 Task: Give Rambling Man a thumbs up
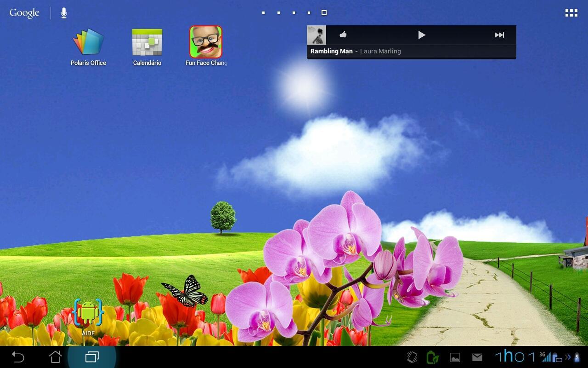[x=343, y=34]
